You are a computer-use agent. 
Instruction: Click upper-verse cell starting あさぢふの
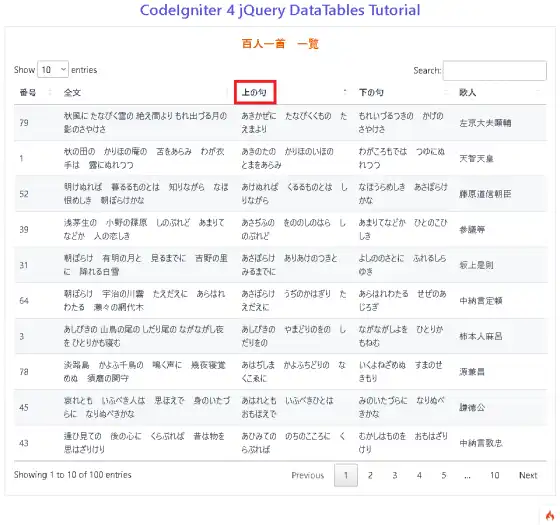[294, 229]
